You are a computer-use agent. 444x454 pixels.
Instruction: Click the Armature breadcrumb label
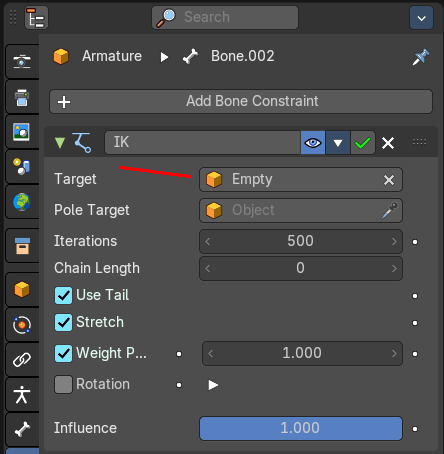112,56
